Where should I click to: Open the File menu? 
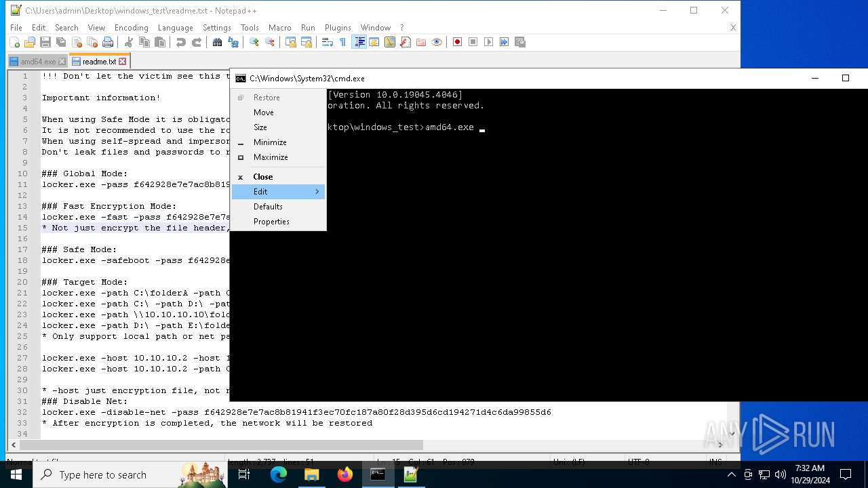(16, 28)
